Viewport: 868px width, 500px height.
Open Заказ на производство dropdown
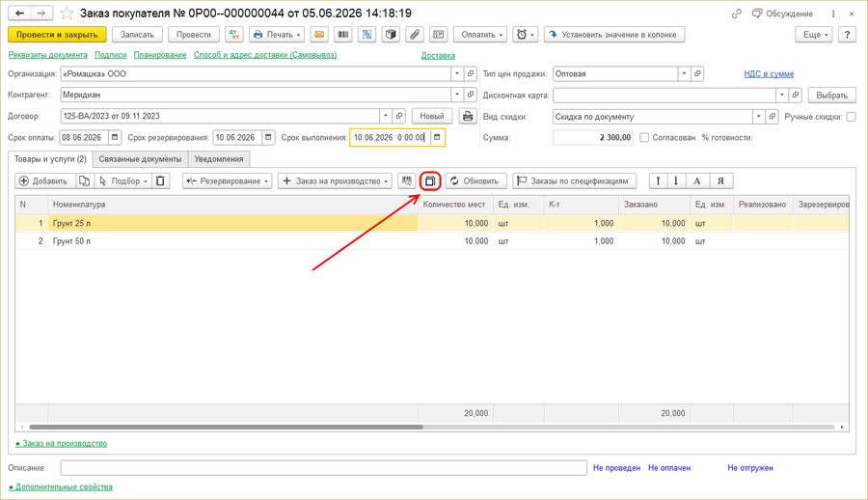click(335, 181)
